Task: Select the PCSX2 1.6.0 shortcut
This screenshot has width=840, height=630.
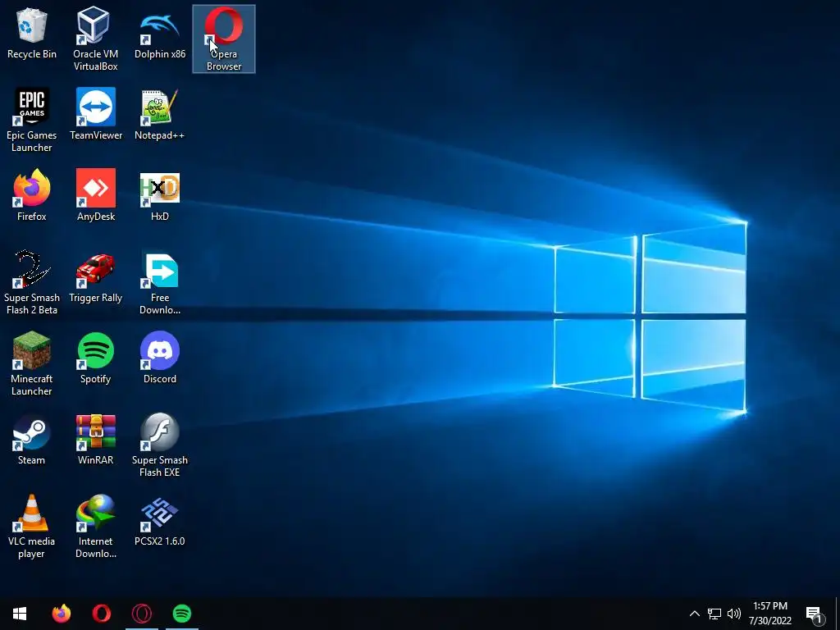Action: [160, 521]
